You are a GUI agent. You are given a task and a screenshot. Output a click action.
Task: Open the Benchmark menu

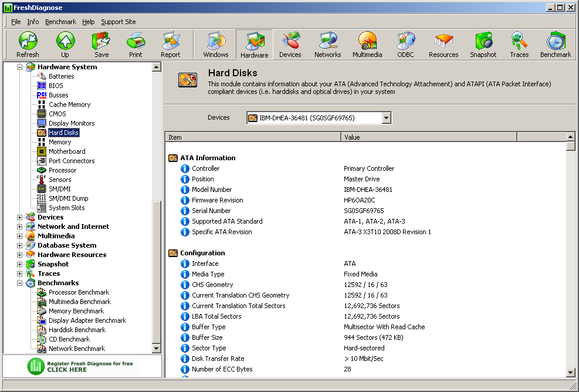click(x=60, y=22)
